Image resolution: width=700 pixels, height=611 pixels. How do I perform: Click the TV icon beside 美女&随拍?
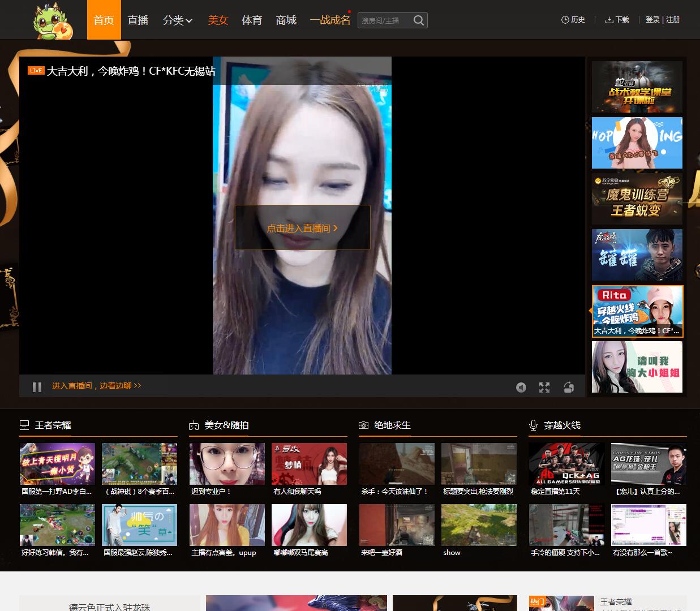(194, 425)
